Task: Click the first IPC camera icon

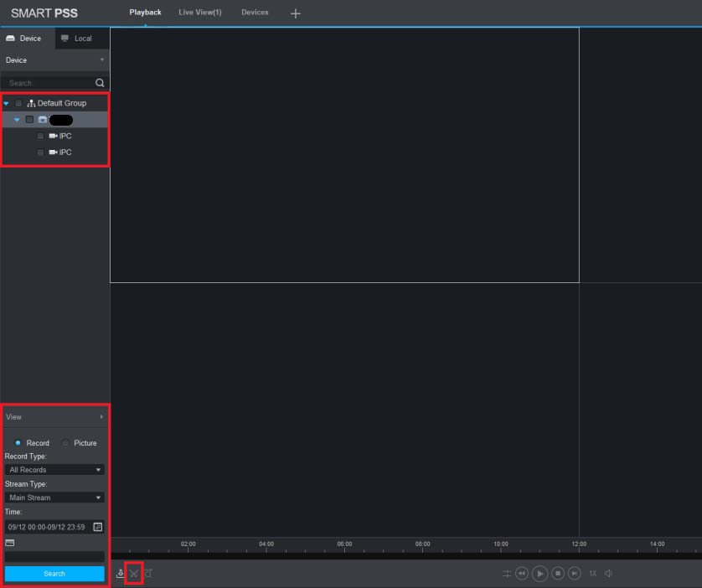Action: [53, 136]
